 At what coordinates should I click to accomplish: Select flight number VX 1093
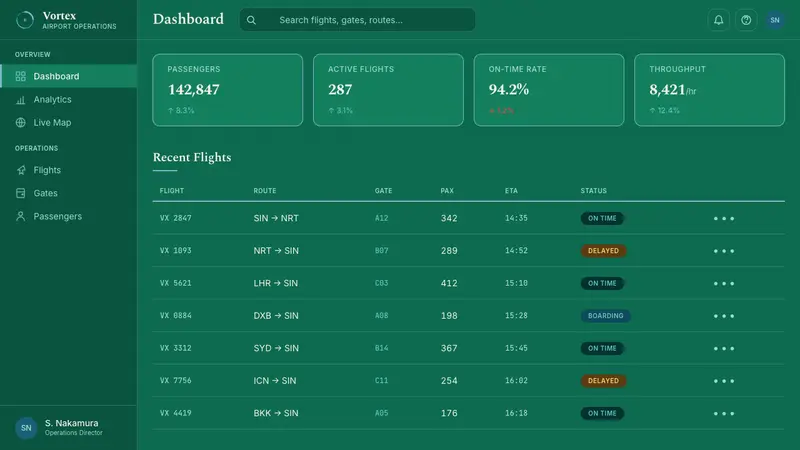coord(176,251)
